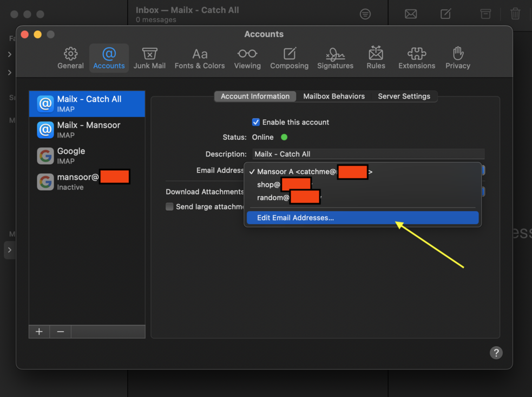
Task: Enable the Send large attachments checkbox
Action: click(x=169, y=206)
